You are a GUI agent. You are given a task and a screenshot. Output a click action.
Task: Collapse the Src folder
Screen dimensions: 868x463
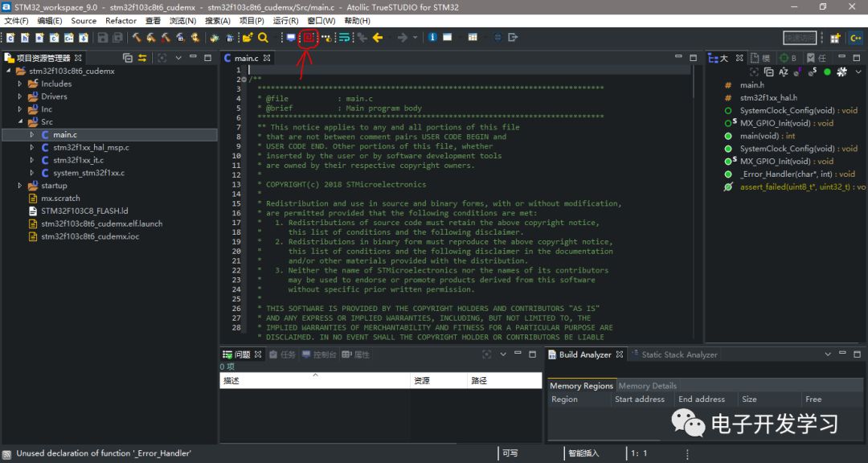click(20, 122)
